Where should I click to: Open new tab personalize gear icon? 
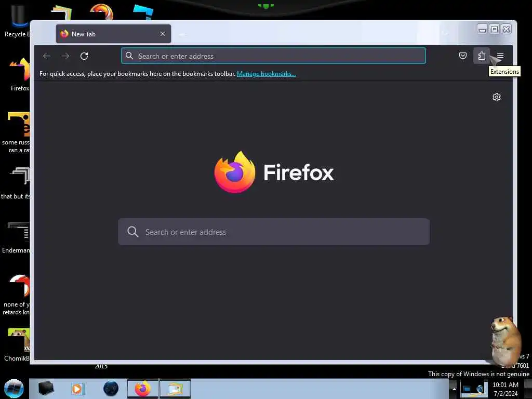click(x=496, y=97)
